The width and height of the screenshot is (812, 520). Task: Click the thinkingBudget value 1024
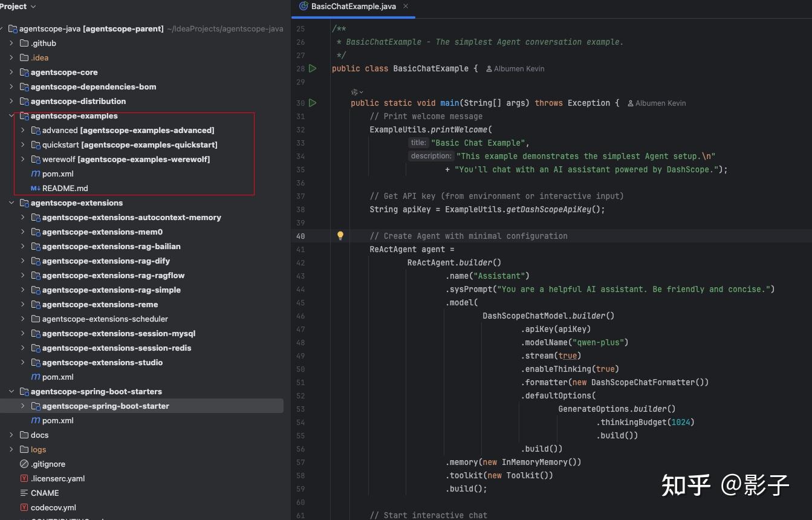coord(680,422)
